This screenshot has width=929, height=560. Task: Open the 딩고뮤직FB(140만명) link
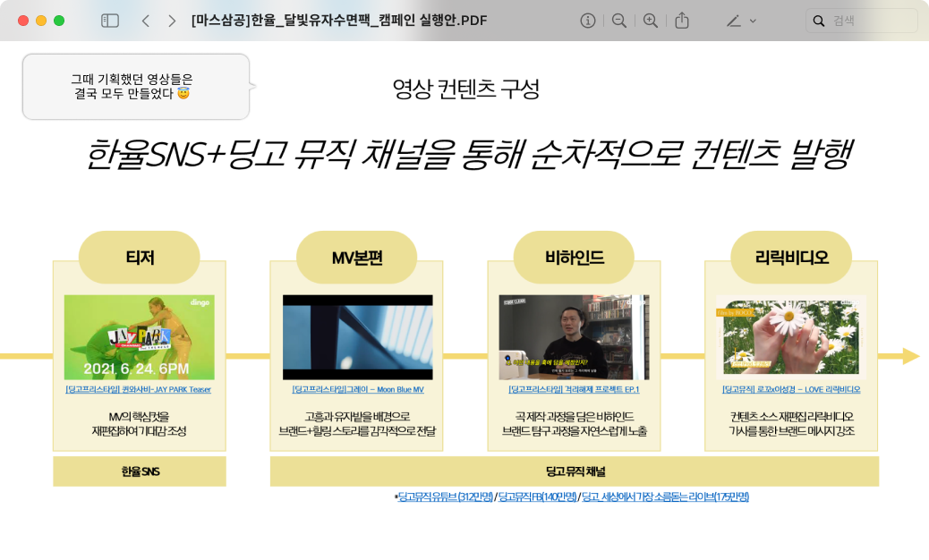tap(537, 496)
